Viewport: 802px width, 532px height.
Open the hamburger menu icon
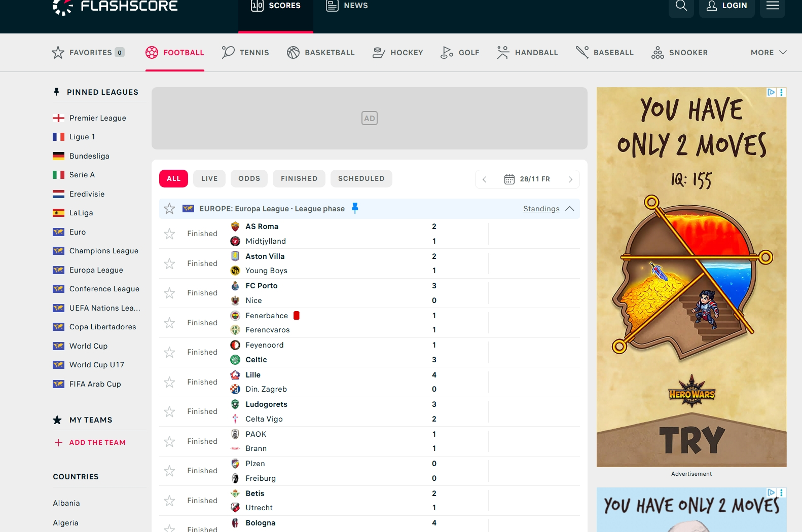point(772,6)
